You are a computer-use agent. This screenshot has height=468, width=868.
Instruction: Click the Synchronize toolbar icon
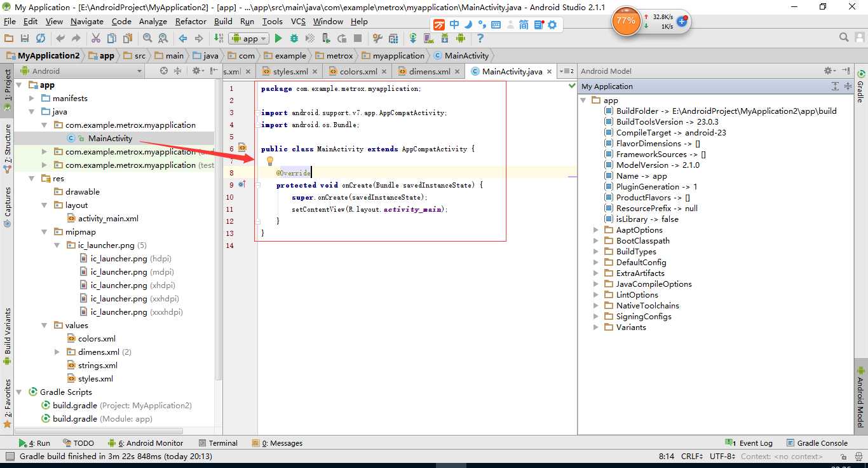pyautogui.click(x=41, y=39)
